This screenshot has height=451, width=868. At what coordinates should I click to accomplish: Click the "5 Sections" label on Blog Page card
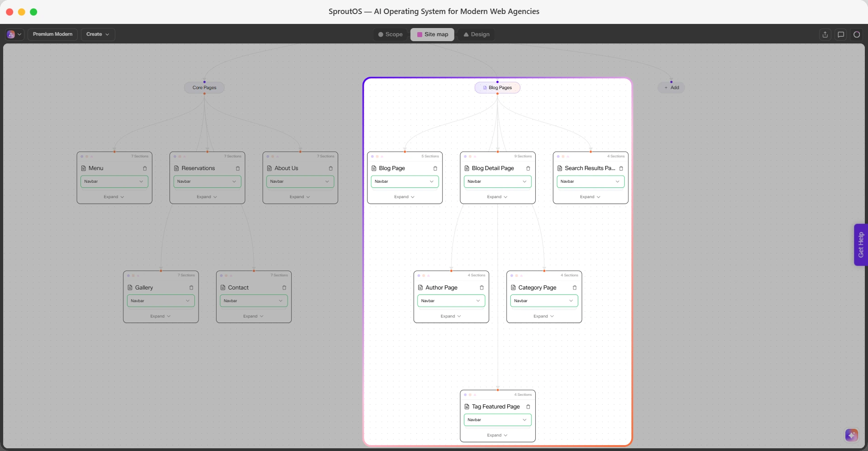pos(430,157)
